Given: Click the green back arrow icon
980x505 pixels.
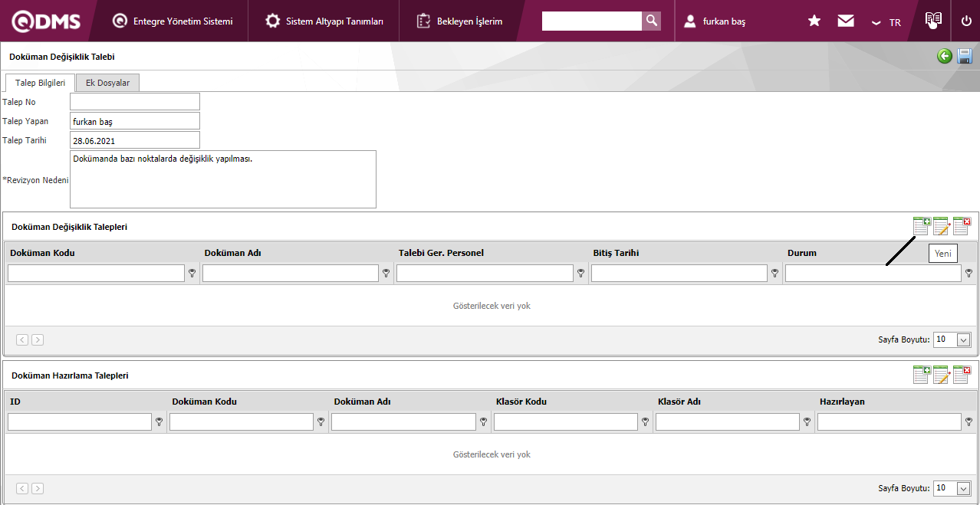Looking at the screenshot, I should coord(945,56).
